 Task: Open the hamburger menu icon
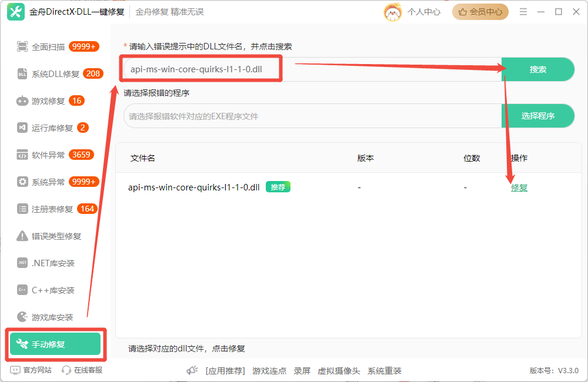523,12
